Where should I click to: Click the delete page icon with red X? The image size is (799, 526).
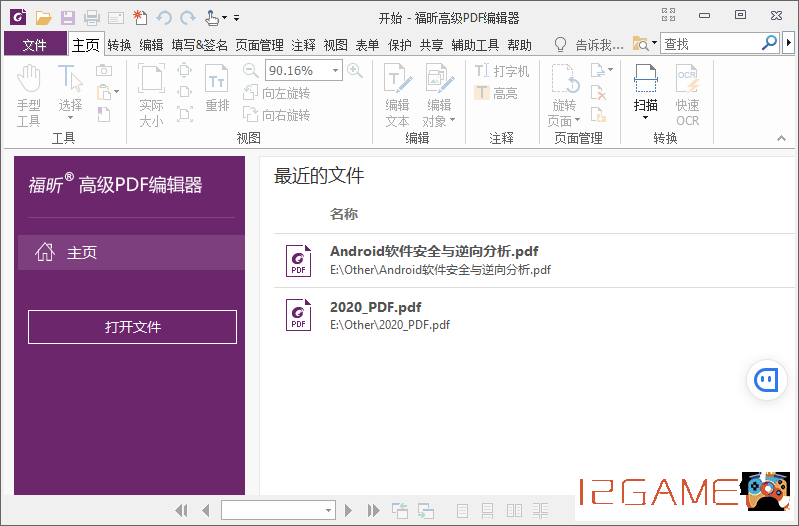click(x=598, y=93)
